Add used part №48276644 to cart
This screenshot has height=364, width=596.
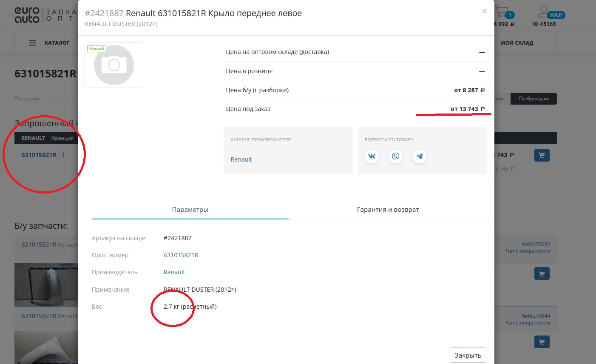coord(542,341)
